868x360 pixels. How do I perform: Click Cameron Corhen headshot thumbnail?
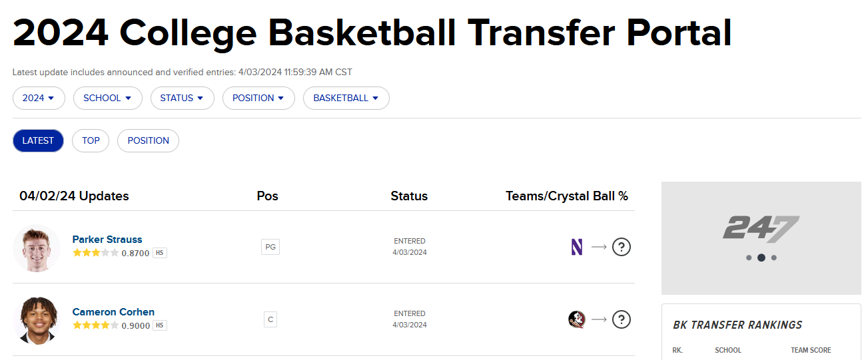point(37,321)
